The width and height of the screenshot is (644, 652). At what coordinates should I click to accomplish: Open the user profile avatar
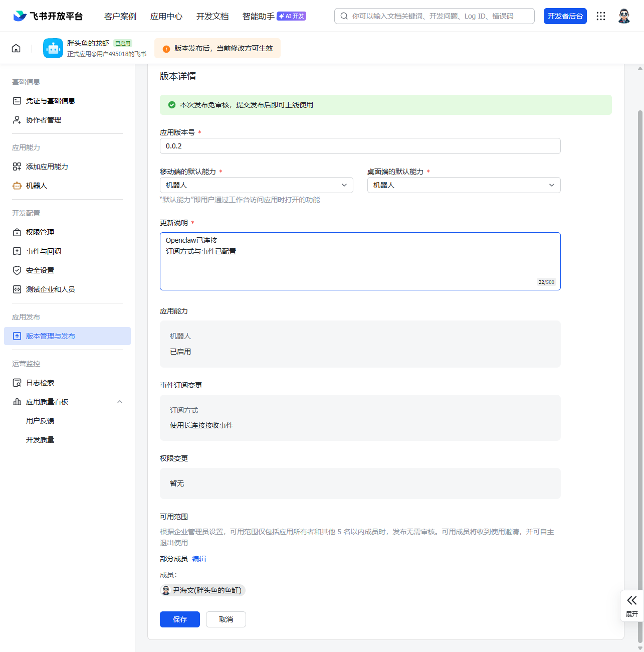pyautogui.click(x=624, y=16)
